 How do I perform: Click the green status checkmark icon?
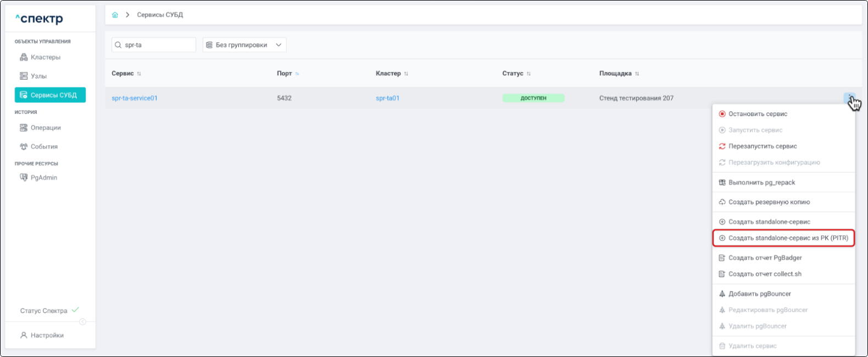tap(75, 310)
